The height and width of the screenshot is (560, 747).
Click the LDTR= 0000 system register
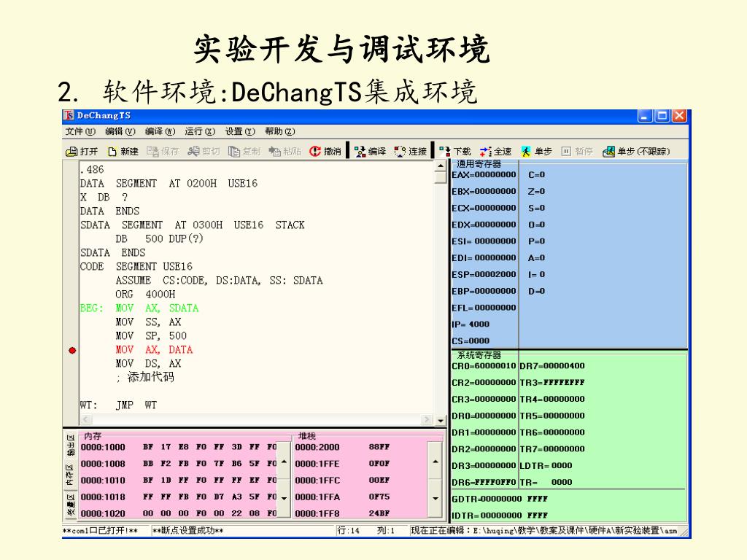[x=546, y=466]
